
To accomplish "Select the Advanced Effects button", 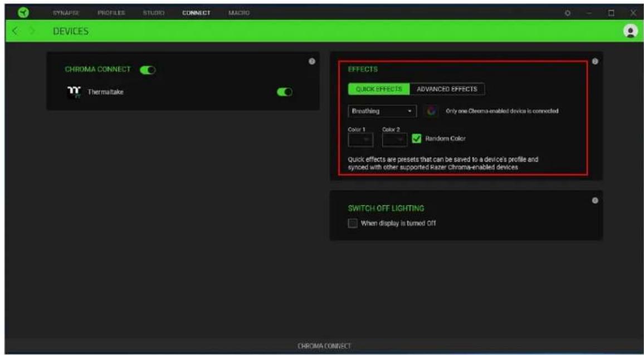I will pos(447,89).
